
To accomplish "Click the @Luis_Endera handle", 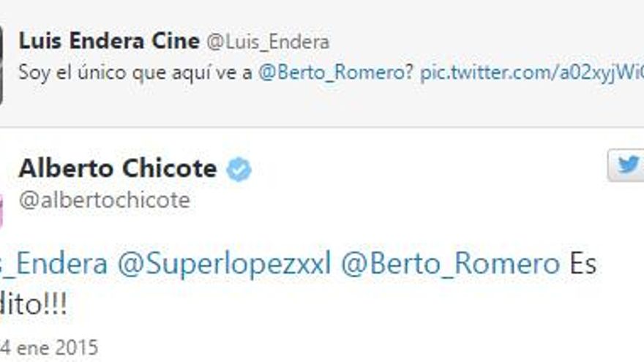I will 268,42.
